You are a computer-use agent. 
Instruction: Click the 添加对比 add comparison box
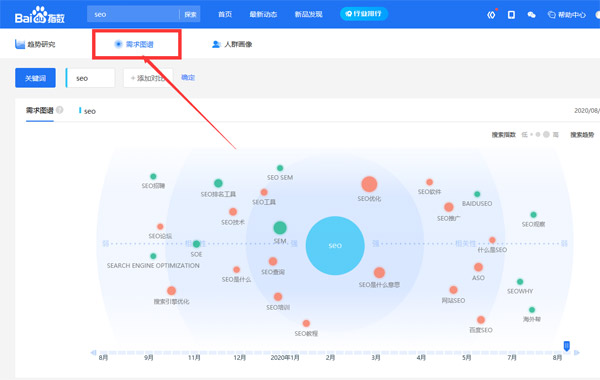[148, 78]
